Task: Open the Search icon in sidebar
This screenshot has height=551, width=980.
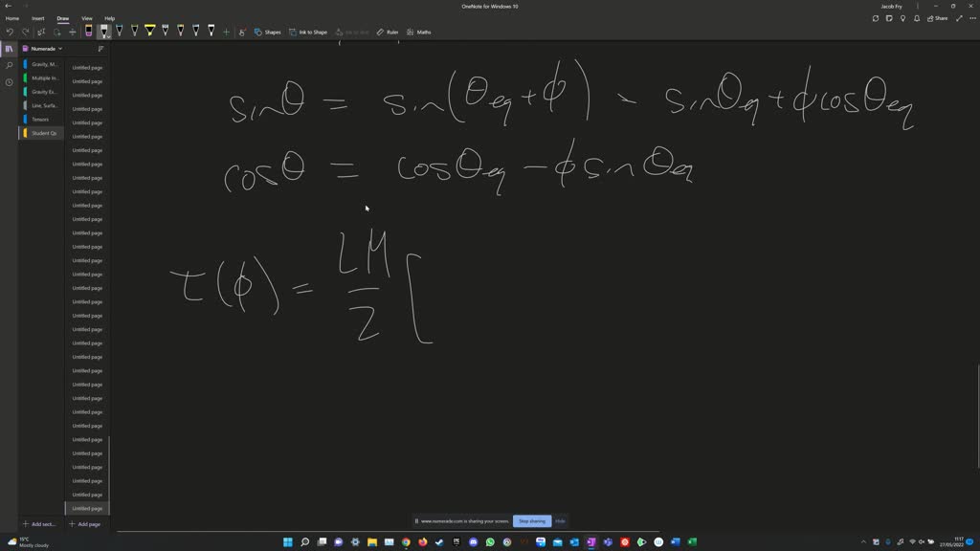Action: point(9,65)
